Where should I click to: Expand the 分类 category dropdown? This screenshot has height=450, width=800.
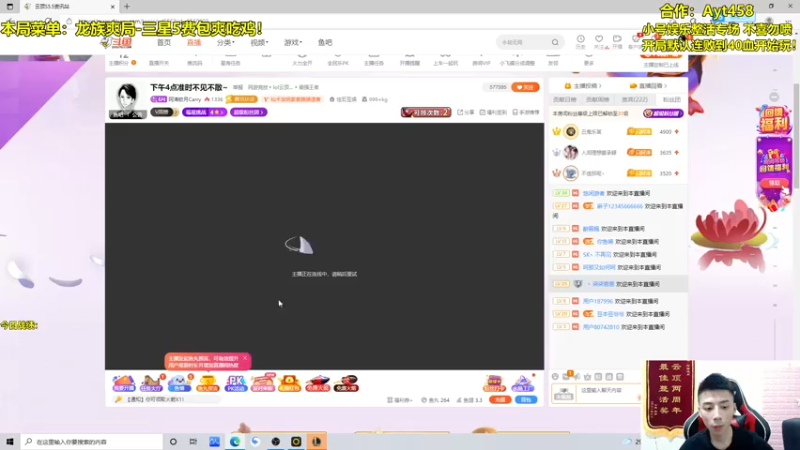pyautogui.click(x=225, y=42)
